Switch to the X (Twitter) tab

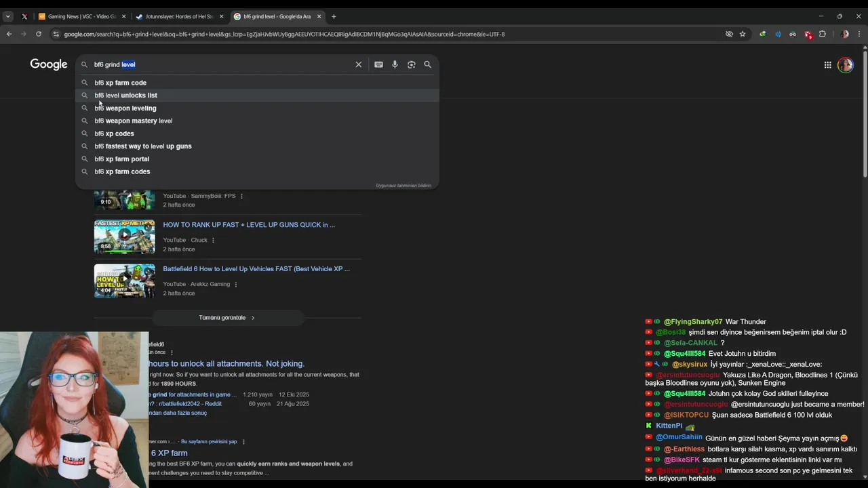click(24, 16)
